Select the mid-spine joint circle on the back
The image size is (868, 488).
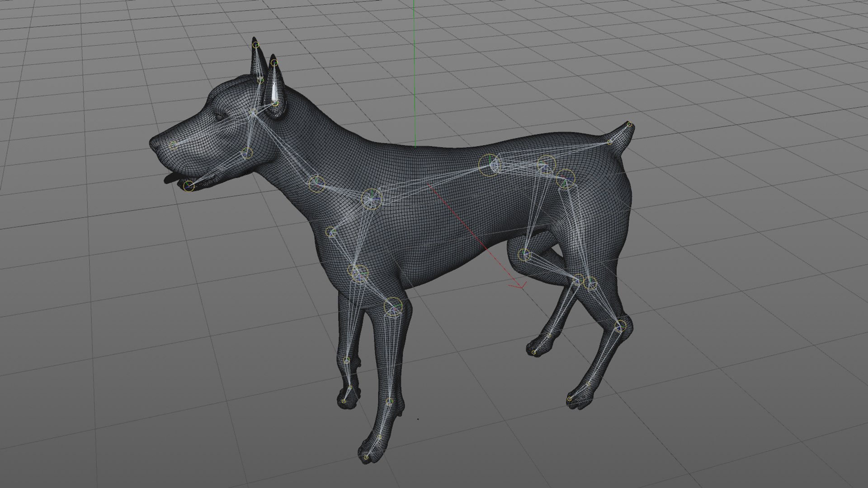click(x=490, y=165)
